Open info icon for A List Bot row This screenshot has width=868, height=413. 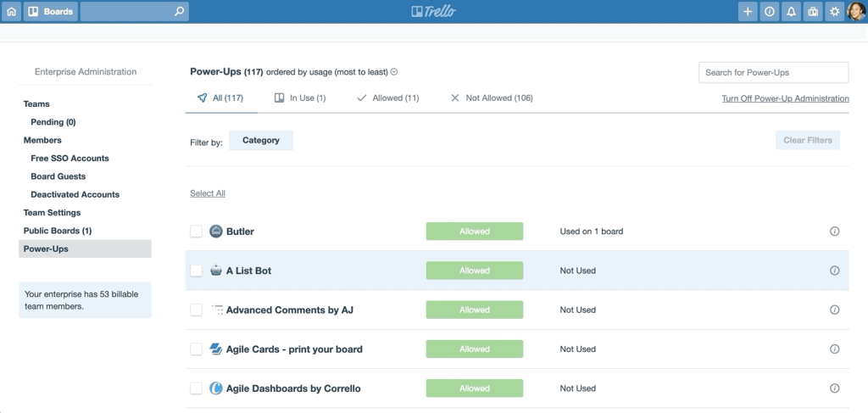tap(835, 271)
